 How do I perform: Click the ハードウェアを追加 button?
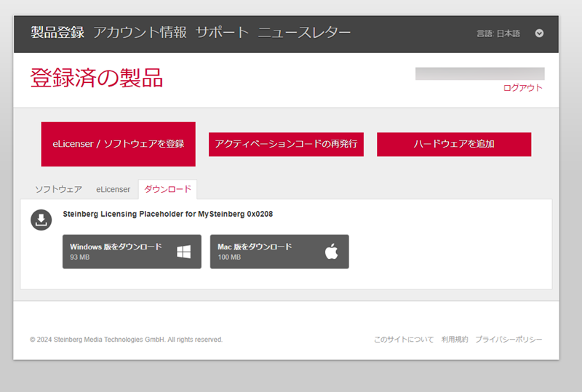click(454, 144)
